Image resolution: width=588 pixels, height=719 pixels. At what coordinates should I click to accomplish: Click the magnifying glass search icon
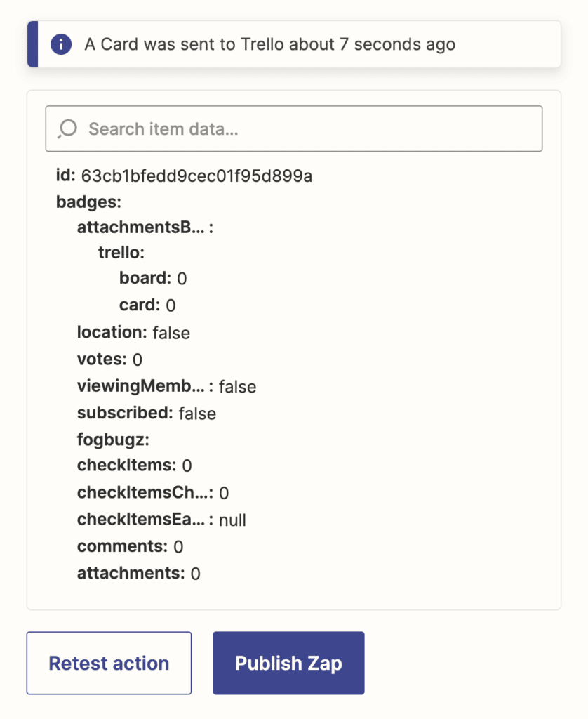[x=67, y=128]
